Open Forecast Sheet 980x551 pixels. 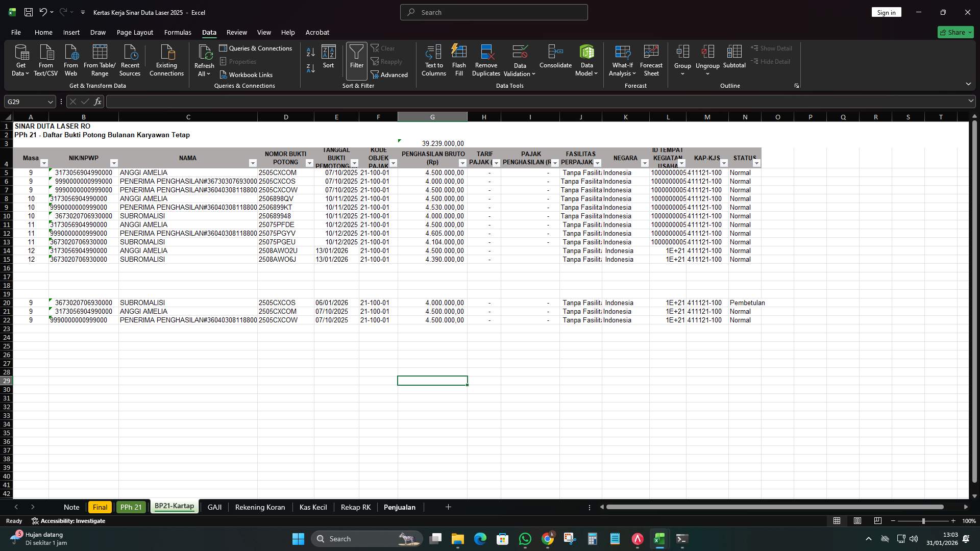pos(651,60)
